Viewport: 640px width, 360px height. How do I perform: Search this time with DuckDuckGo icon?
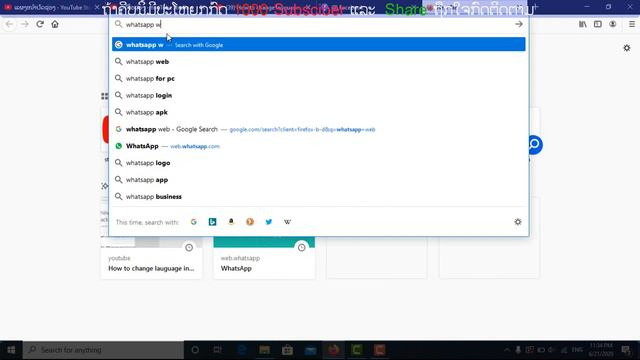pos(250,222)
